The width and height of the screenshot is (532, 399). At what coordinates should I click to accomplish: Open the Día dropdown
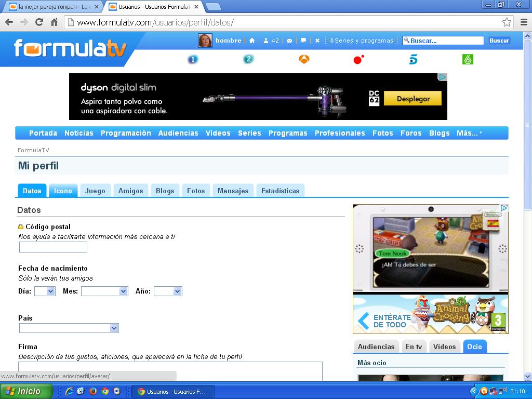(x=45, y=291)
